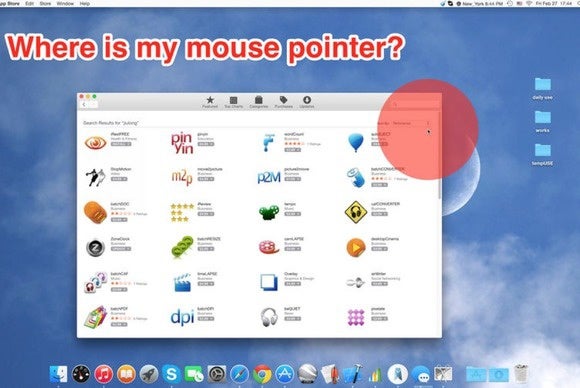580x388 pixels.
Task: Expand price dropdown under batchRESIZE
Action: pyautogui.click(x=206, y=249)
